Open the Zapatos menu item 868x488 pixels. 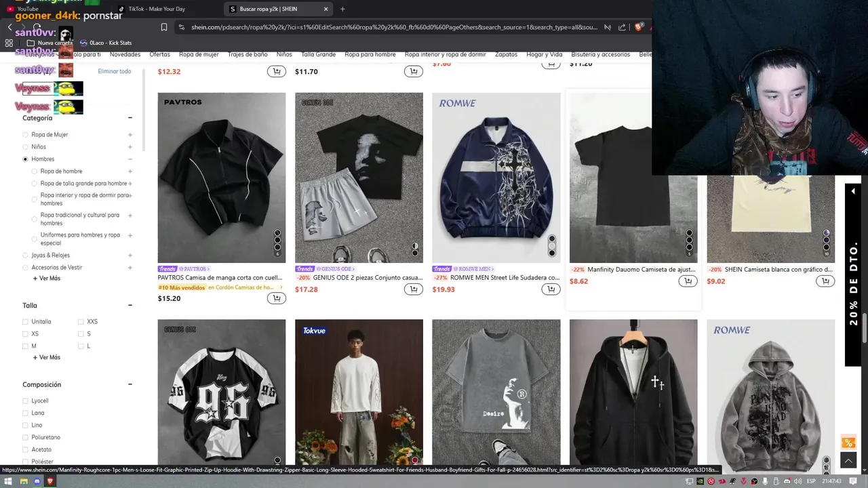point(506,54)
